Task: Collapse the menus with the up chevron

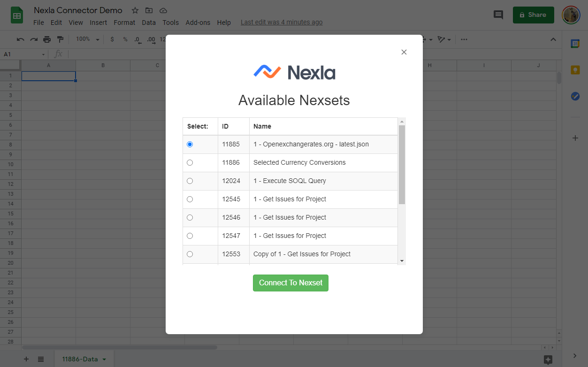Action: [x=553, y=39]
